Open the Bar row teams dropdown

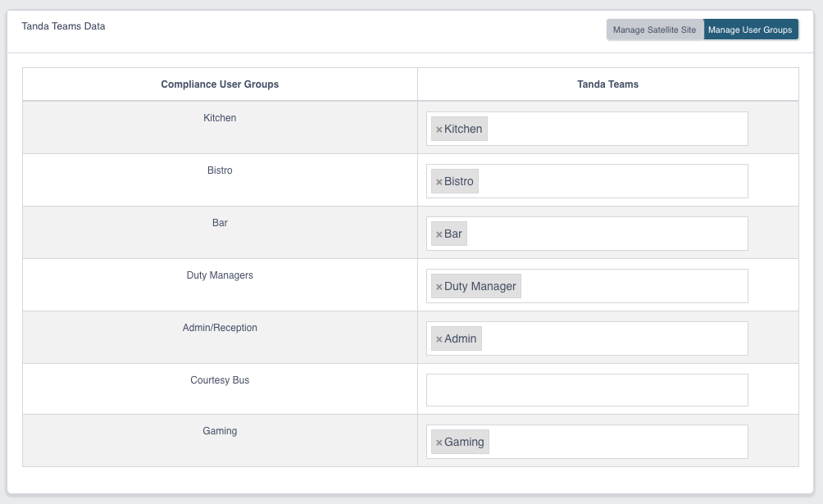(x=607, y=234)
